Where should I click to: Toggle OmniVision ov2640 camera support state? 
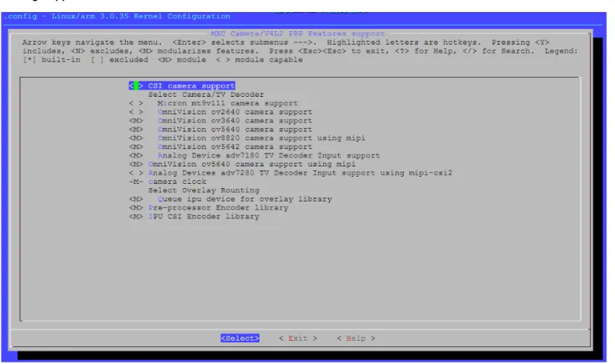click(x=136, y=112)
